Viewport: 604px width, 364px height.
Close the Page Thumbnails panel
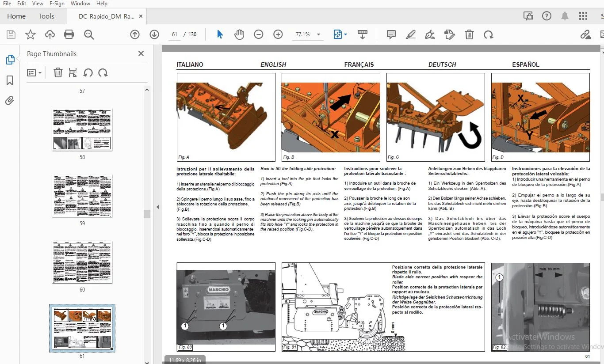[141, 53]
